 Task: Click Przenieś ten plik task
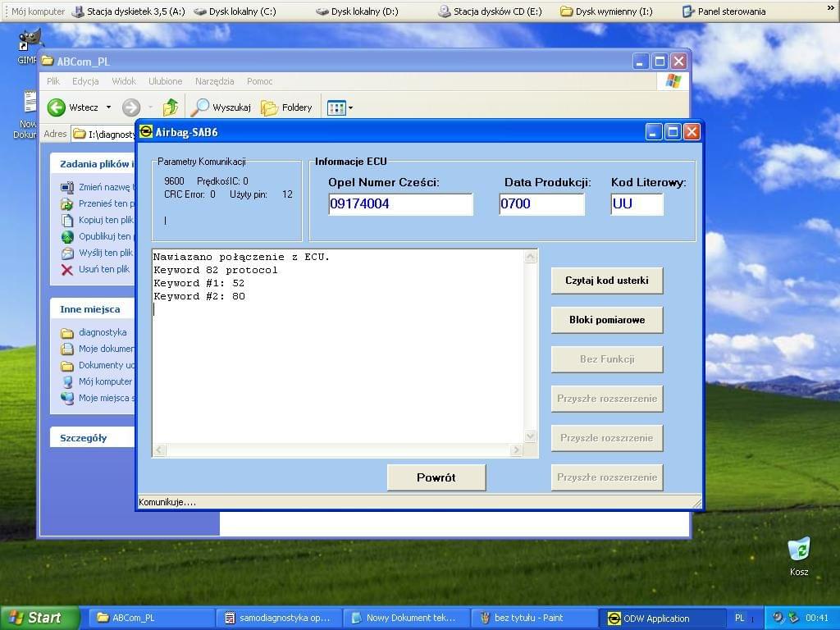(x=97, y=203)
